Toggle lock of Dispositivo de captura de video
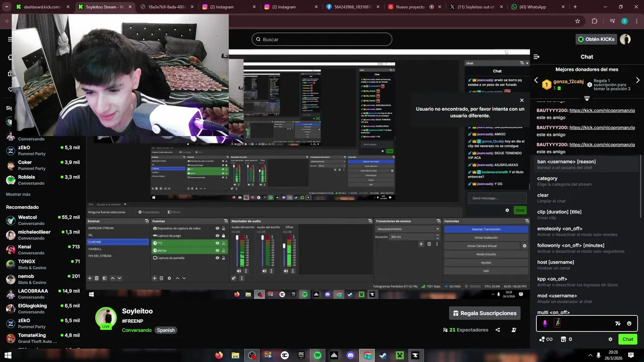Screen dimensions: 644x362 223,228
